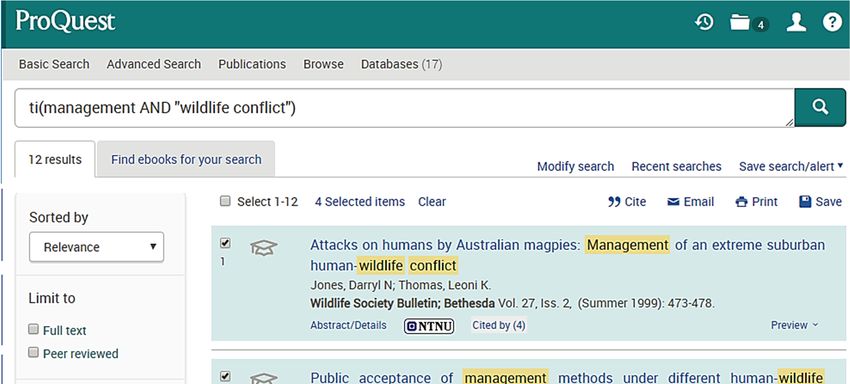Open the help question mark icon
Viewport: 850px width, 384px height.
pyautogui.click(x=832, y=23)
